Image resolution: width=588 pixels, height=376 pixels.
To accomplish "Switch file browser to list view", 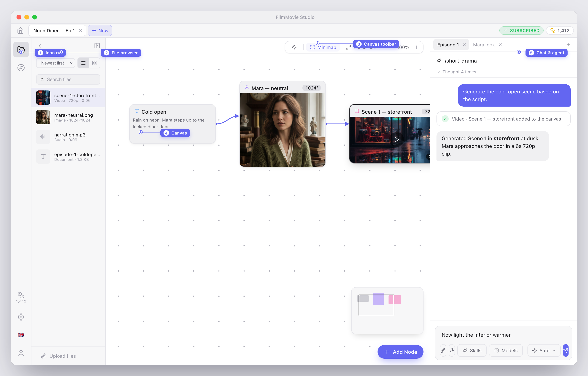I will point(83,63).
